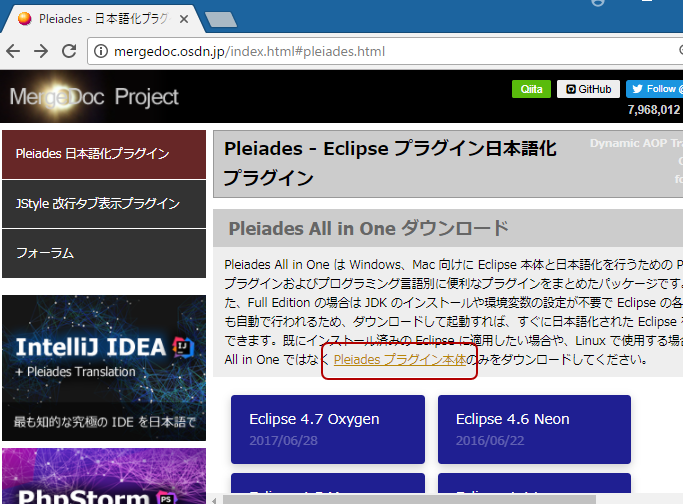683x504 pixels.
Task: Open the IntelliJ IDEA Pleiades Translation banner
Action: 104,368
